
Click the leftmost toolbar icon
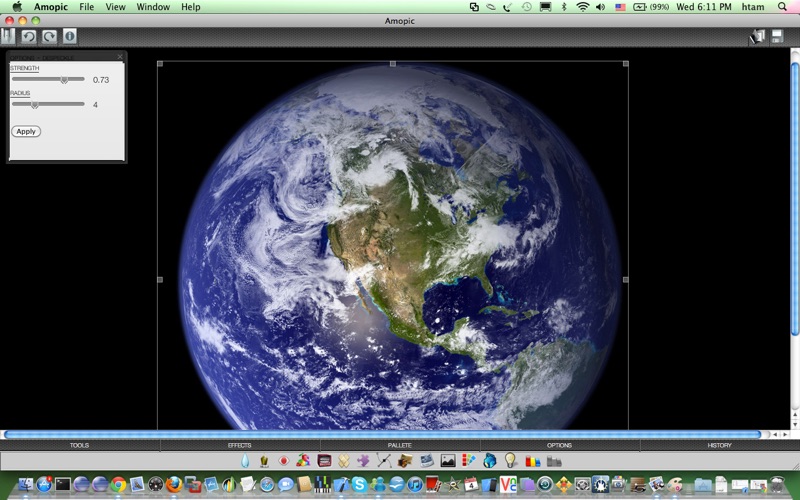tap(8, 36)
